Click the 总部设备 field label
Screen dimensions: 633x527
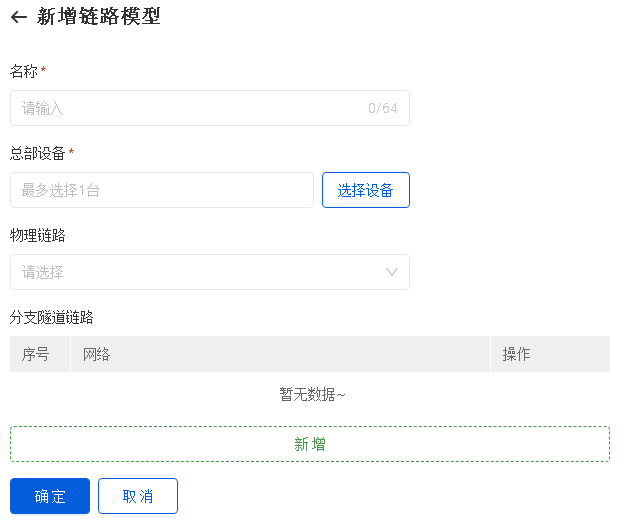[x=38, y=153]
